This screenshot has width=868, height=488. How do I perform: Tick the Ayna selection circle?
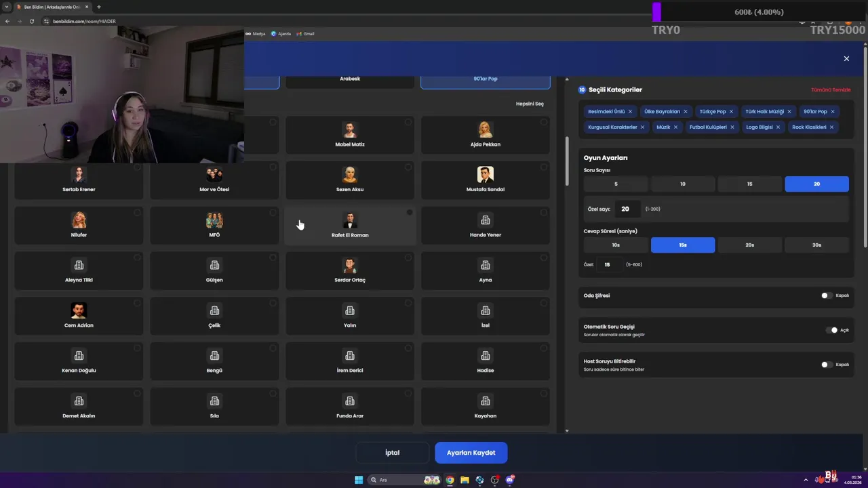click(x=544, y=258)
